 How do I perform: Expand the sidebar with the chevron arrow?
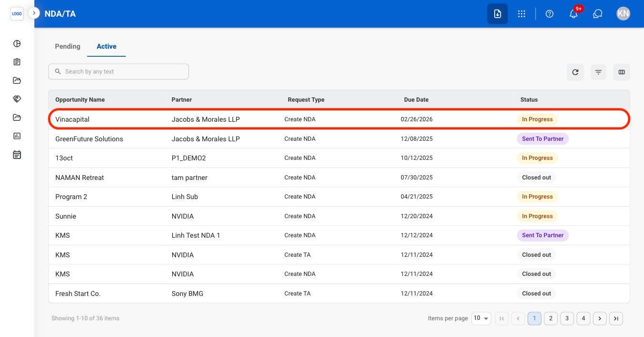pyautogui.click(x=34, y=13)
